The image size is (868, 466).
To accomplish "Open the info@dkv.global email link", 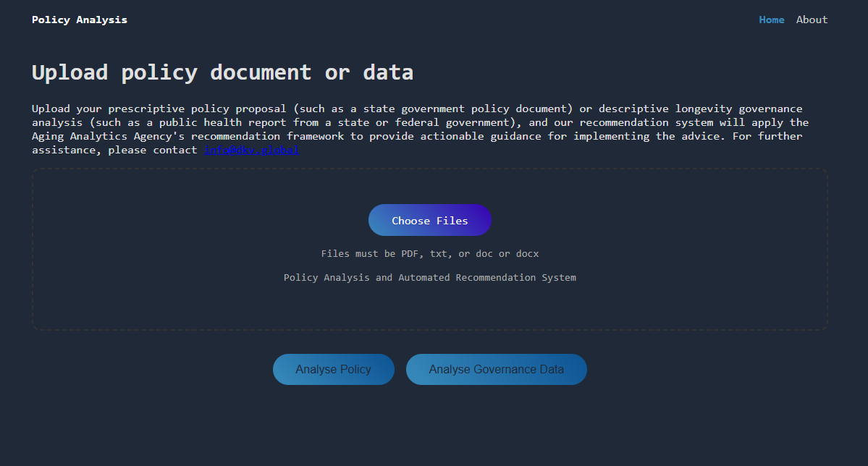I will click(x=251, y=150).
